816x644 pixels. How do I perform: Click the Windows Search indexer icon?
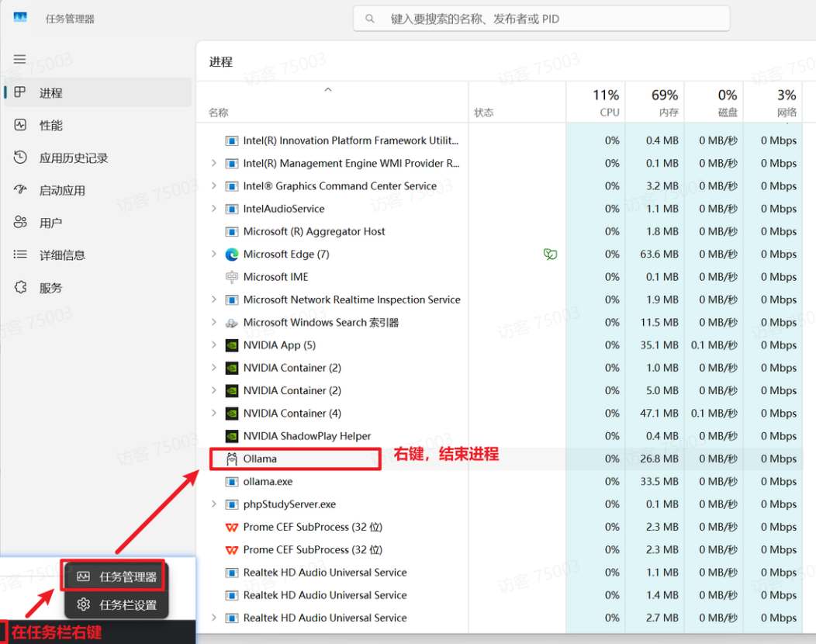(232, 323)
